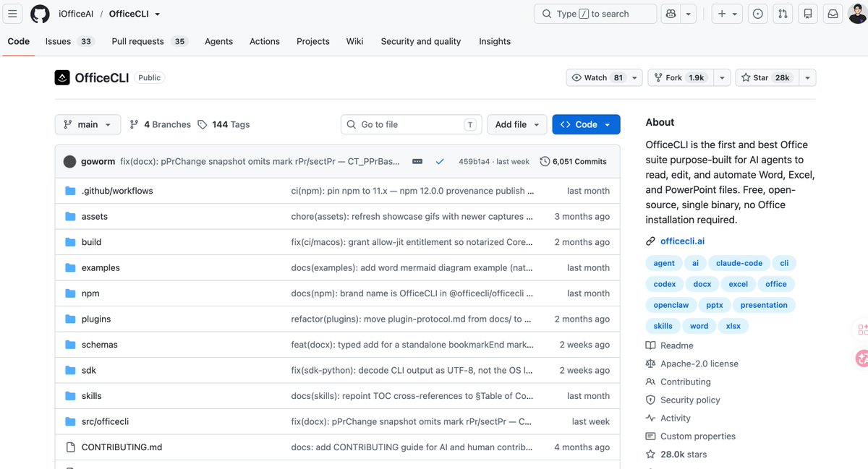Click the Readme book icon
This screenshot has width=868, height=469.
(x=651, y=345)
